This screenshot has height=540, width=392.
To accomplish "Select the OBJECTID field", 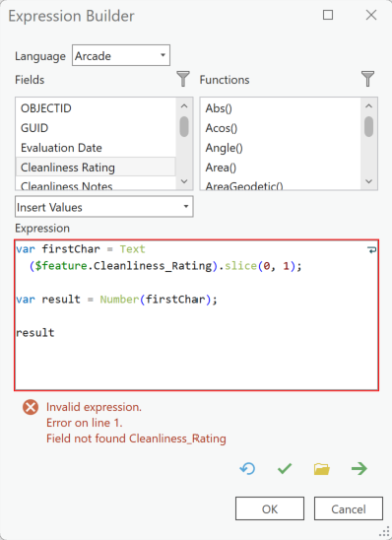I will click(x=96, y=108).
